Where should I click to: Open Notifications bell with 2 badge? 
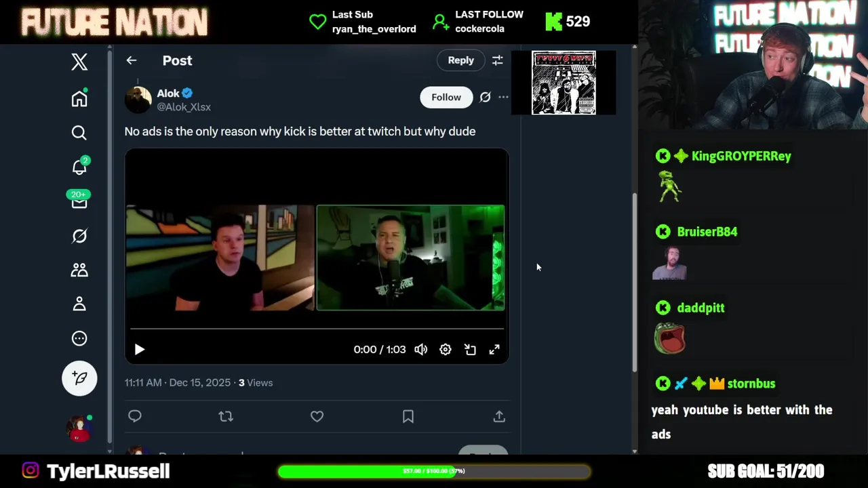click(80, 167)
